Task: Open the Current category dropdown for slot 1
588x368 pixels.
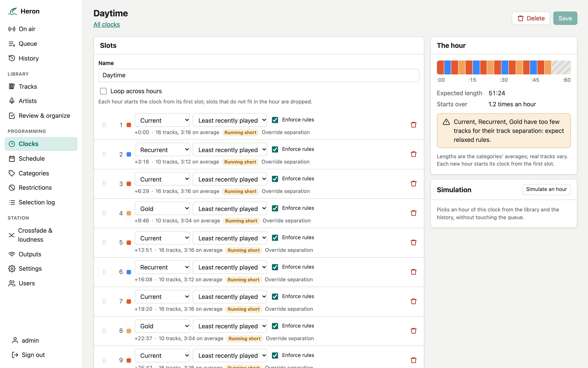Action: [162, 120]
